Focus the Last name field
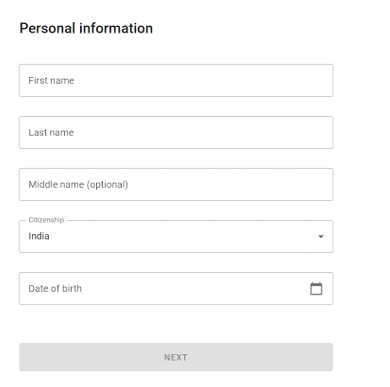 176,133
